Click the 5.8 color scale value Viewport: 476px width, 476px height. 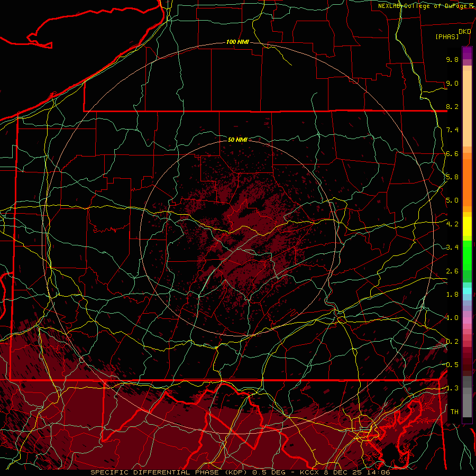(452, 177)
